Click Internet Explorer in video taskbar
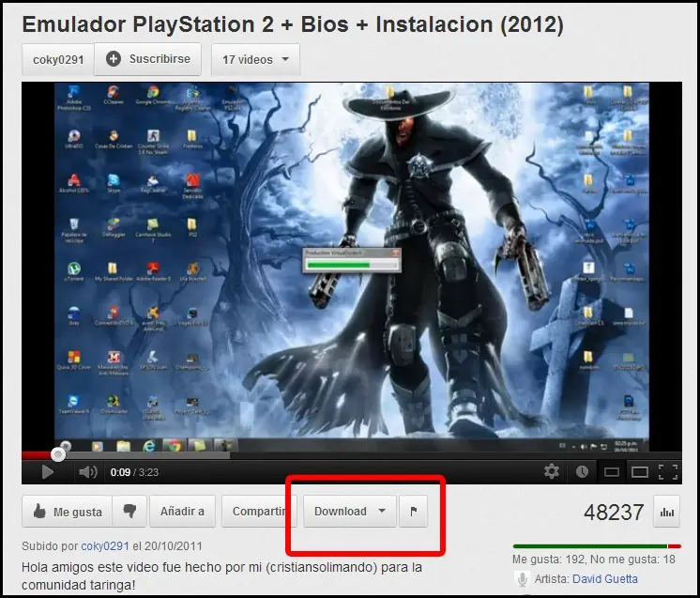The height and width of the screenshot is (598, 700). point(149,446)
